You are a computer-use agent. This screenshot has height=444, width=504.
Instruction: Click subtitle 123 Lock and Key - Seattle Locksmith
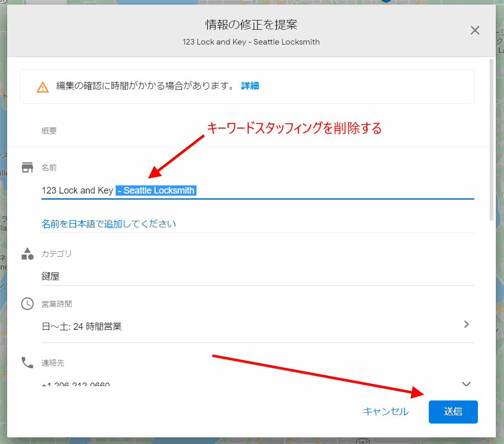click(251, 42)
